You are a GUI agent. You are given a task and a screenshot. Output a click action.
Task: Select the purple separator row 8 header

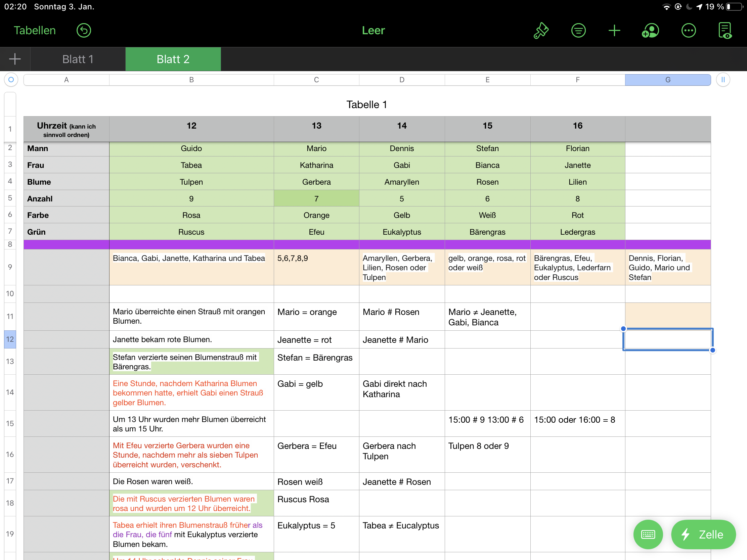pos(10,244)
